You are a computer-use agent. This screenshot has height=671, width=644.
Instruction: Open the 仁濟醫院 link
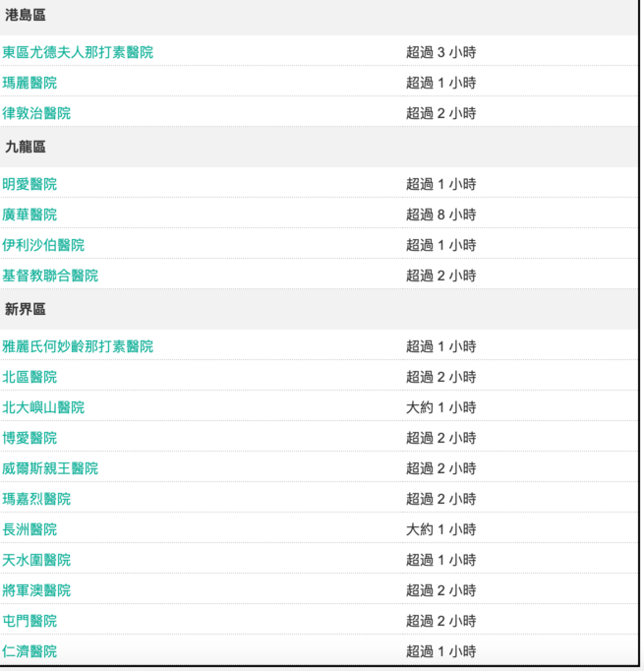tap(29, 651)
